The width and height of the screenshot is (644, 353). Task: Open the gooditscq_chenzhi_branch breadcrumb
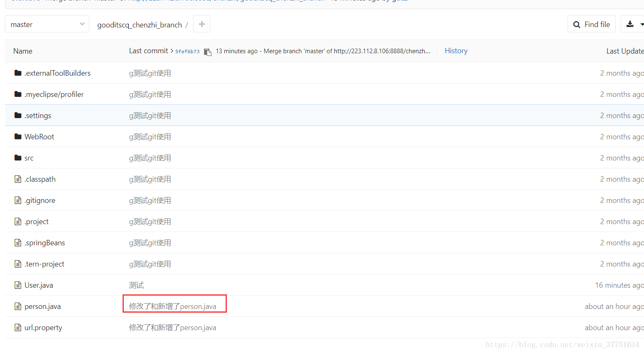(x=140, y=25)
